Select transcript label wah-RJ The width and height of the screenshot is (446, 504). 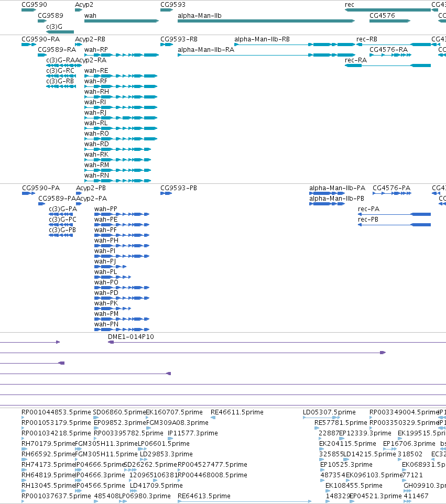(x=95, y=113)
